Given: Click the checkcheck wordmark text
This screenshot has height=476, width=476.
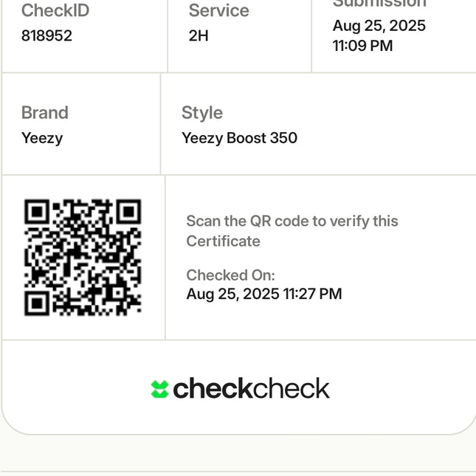Looking at the screenshot, I should pos(251,388).
